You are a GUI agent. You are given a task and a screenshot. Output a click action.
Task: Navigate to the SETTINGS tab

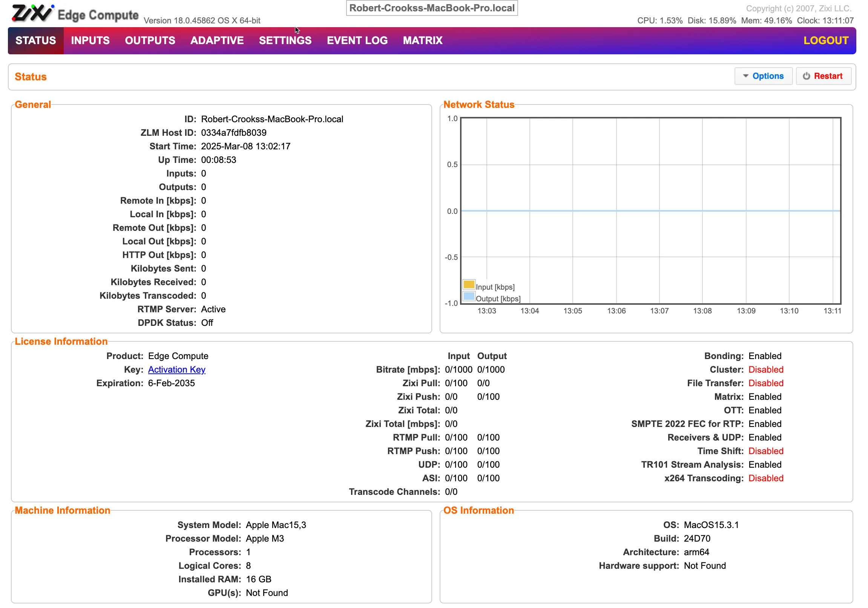coord(286,41)
